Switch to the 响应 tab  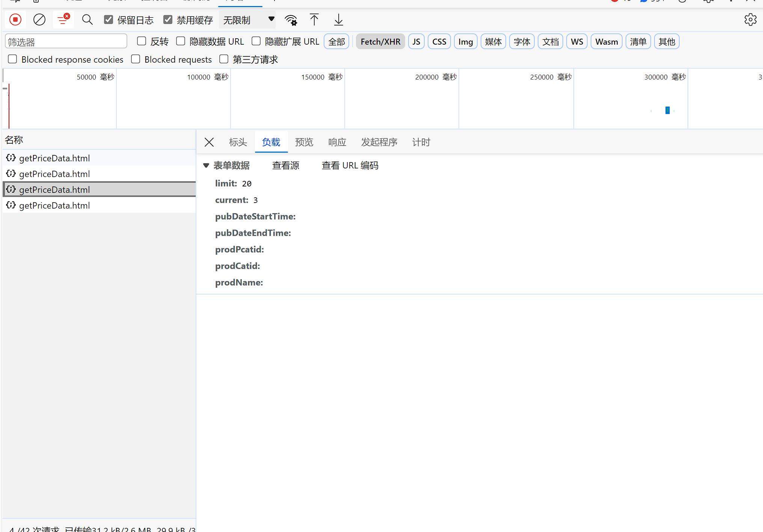[x=337, y=142]
